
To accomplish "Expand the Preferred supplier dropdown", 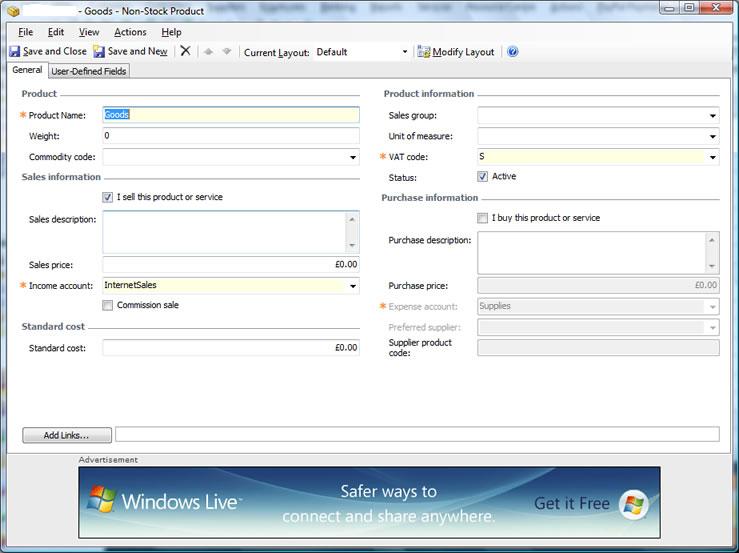I will click(x=713, y=328).
